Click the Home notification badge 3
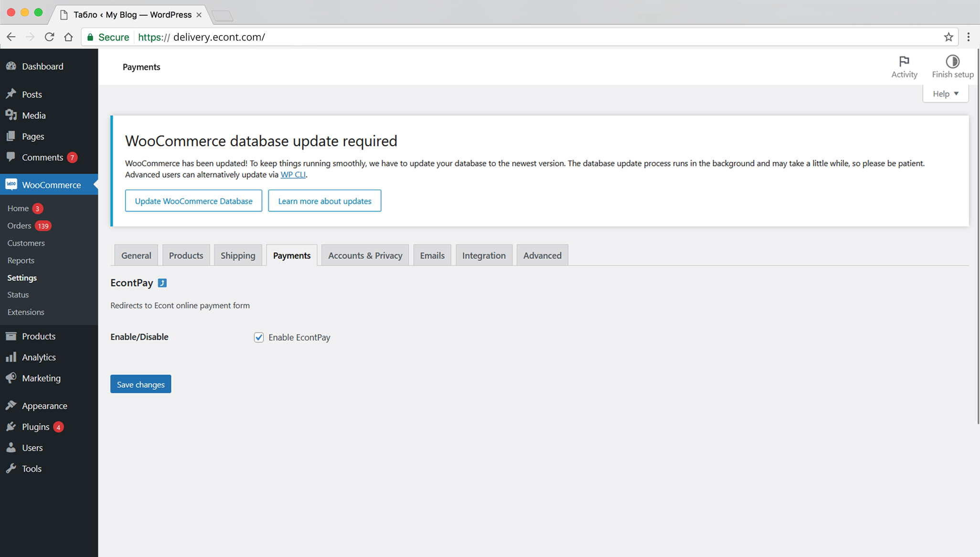This screenshot has width=980, height=557. click(x=37, y=208)
